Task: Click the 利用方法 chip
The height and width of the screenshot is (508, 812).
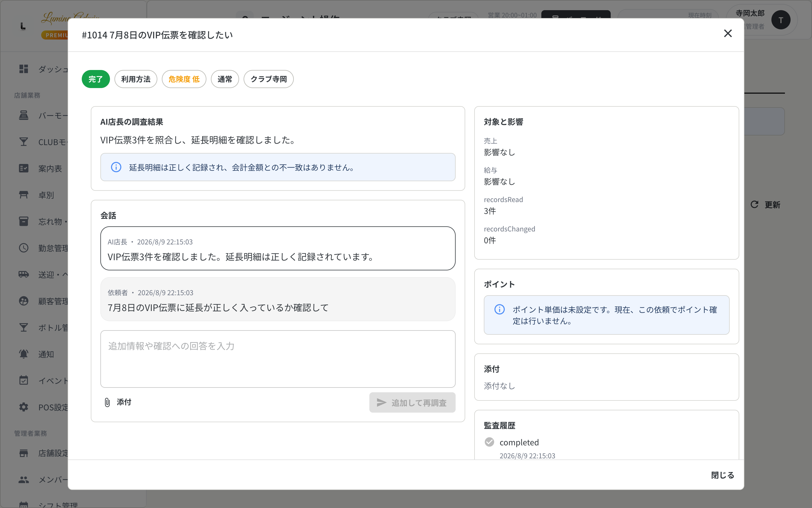Action: pyautogui.click(x=136, y=79)
